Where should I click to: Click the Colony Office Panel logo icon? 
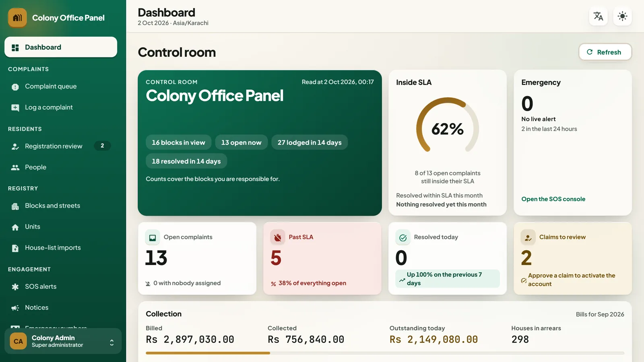coord(17,18)
